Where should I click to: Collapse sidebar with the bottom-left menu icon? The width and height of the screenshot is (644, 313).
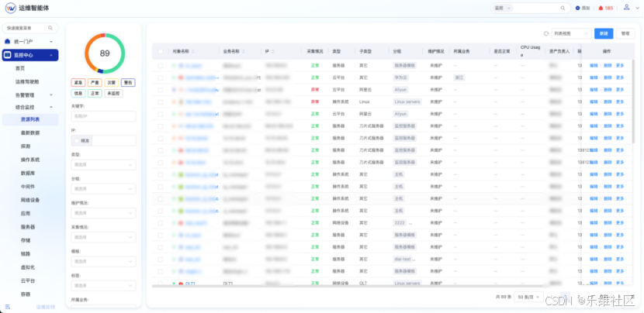click(8, 307)
